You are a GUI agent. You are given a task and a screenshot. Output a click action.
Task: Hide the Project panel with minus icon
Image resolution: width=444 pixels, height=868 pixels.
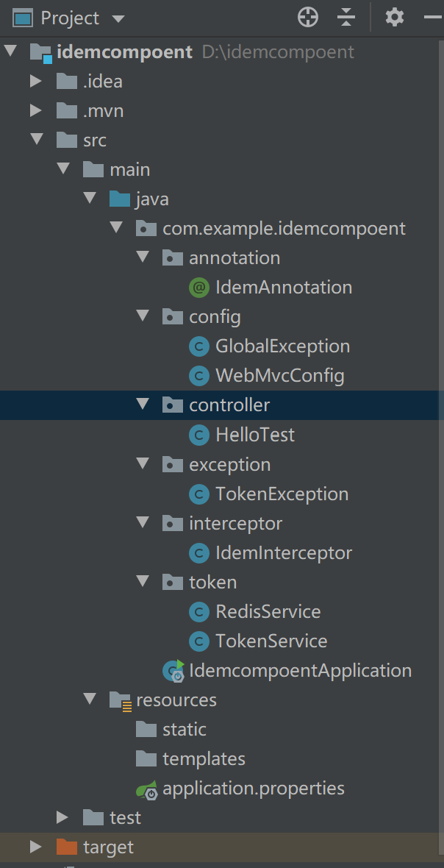tap(434, 18)
